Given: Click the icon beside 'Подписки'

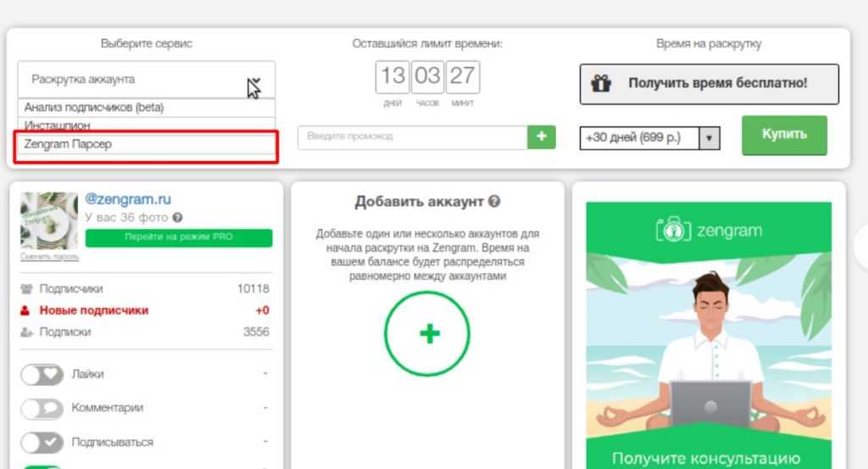Looking at the screenshot, I should [26, 332].
